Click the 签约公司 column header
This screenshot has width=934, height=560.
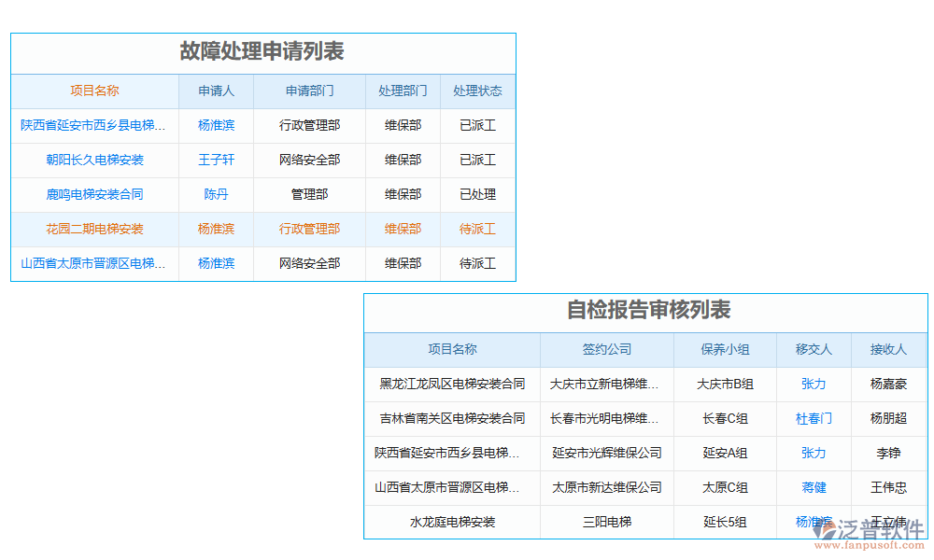tap(607, 349)
